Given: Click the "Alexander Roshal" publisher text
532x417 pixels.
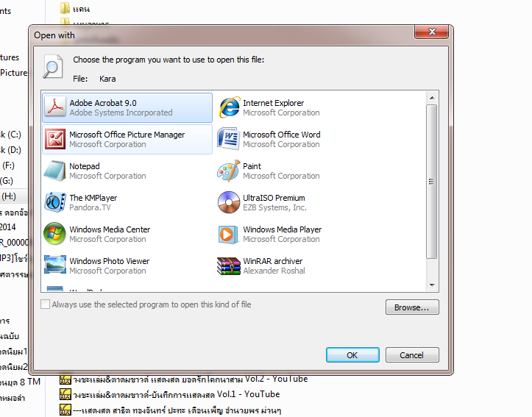Looking at the screenshot, I should [274, 271].
